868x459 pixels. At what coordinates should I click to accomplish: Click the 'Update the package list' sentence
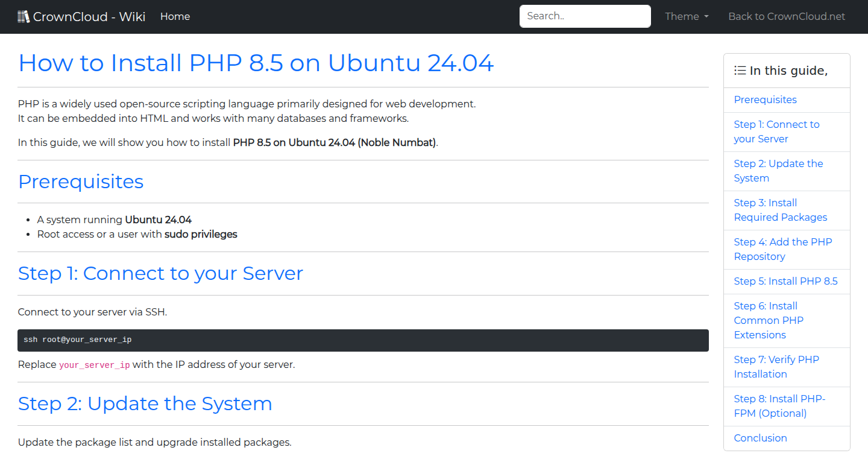coord(155,442)
